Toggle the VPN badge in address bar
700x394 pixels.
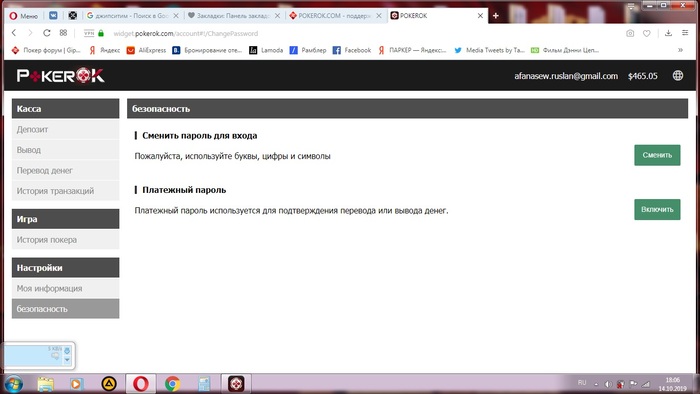[89, 33]
